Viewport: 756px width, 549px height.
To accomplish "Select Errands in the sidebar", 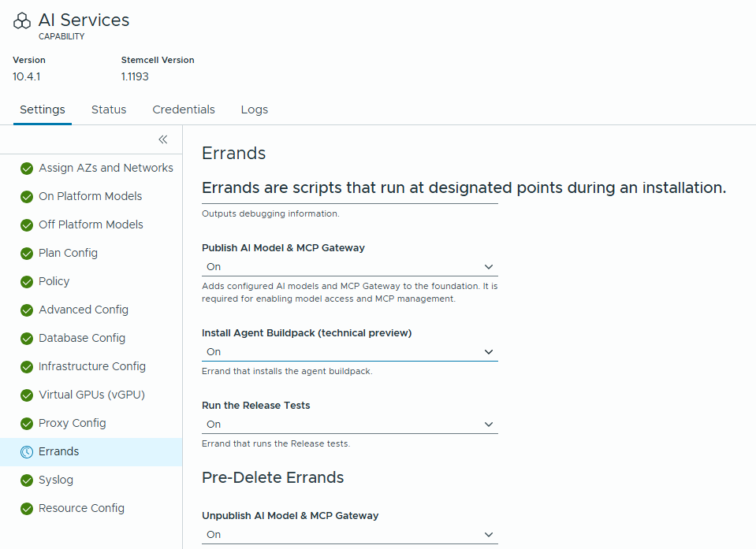I will click(91, 451).
